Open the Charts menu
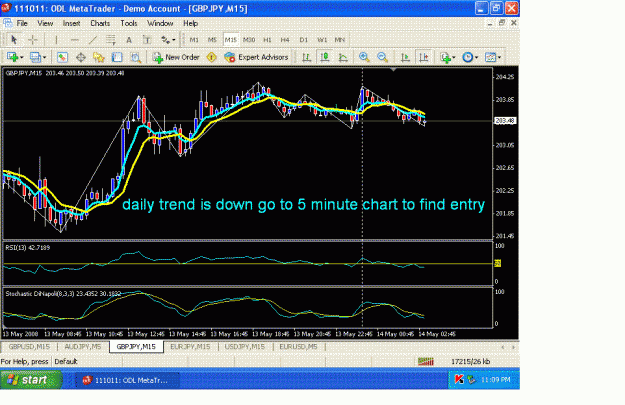 point(100,23)
